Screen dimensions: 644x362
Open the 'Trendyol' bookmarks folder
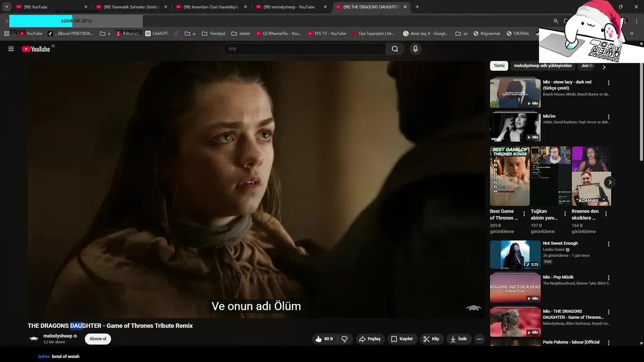(x=213, y=34)
